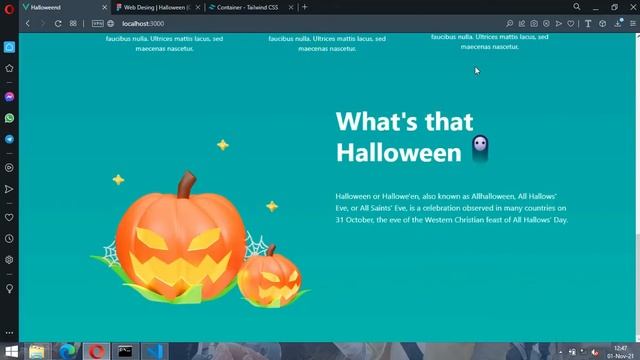Show hidden system tray icons
The width and height of the screenshot is (640, 360).
click(x=560, y=352)
